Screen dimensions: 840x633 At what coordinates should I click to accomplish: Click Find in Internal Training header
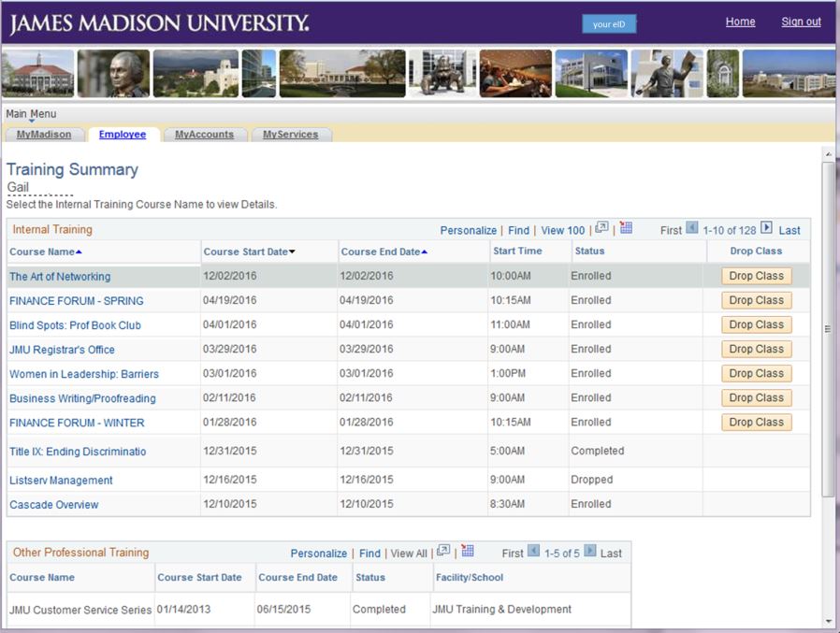point(518,230)
